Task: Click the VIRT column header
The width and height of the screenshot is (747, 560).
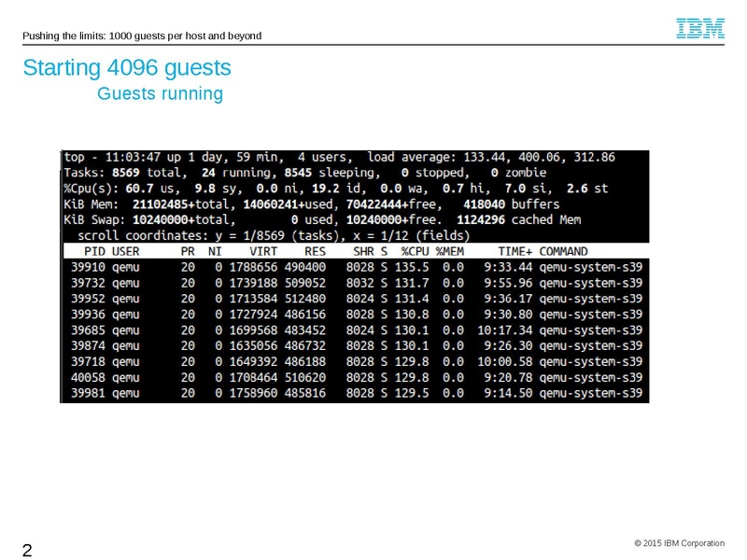Action: click(x=262, y=251)
